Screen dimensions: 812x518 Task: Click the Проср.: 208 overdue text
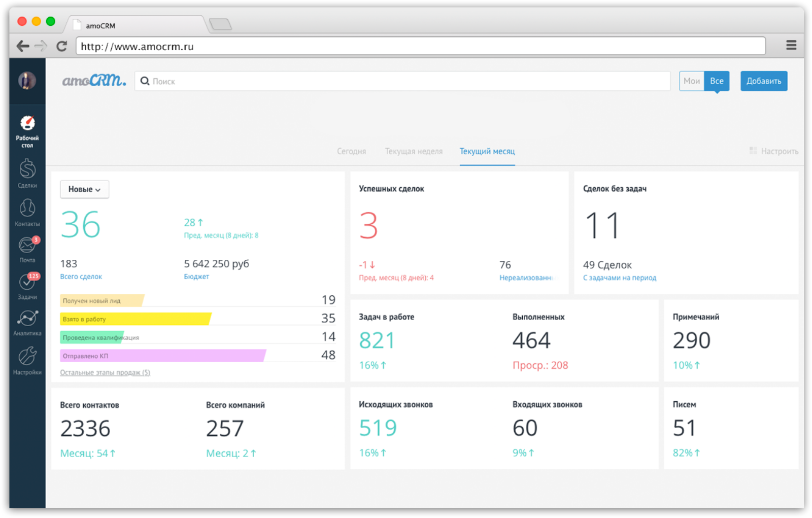coord(540,365)
